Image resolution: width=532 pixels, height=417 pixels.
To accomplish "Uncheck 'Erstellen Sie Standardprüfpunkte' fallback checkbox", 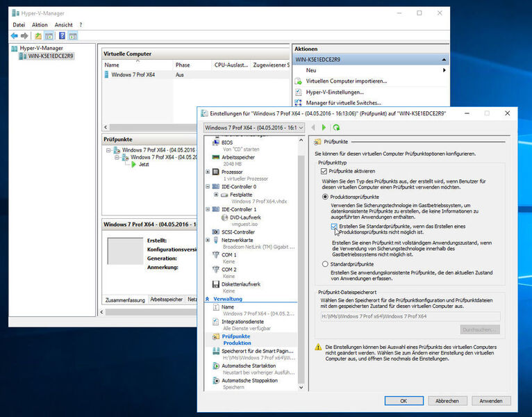I will pyautogui.click(x=334, y=227).
